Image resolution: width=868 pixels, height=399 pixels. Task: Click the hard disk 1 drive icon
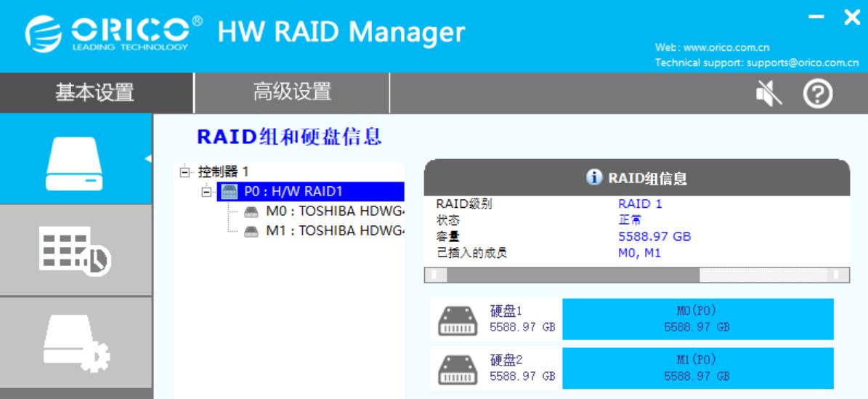pos(458,320)
